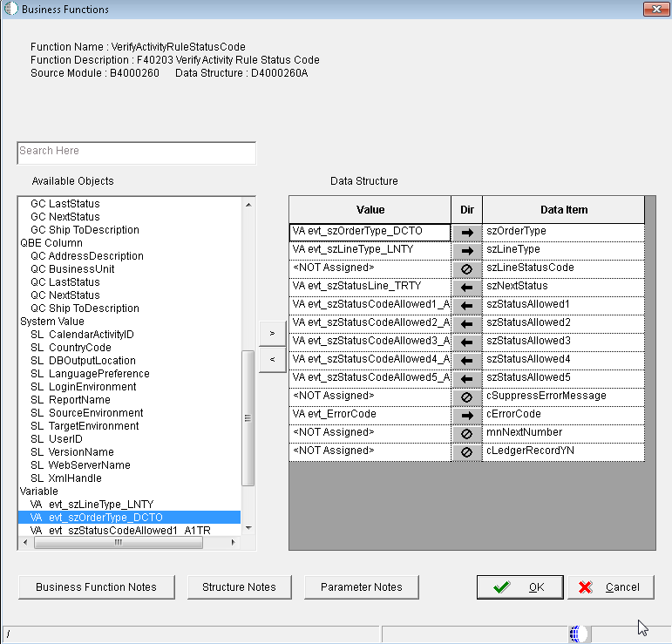Select QC NextStatus object
Image resolution: width=672 pixels, height=644 pixels.
(65, 295)
